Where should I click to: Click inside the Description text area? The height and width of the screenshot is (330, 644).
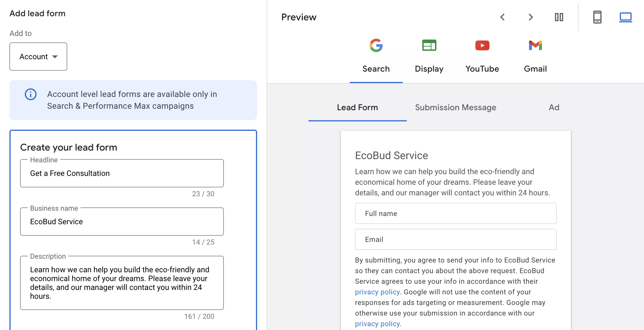[x=122, y=283]
